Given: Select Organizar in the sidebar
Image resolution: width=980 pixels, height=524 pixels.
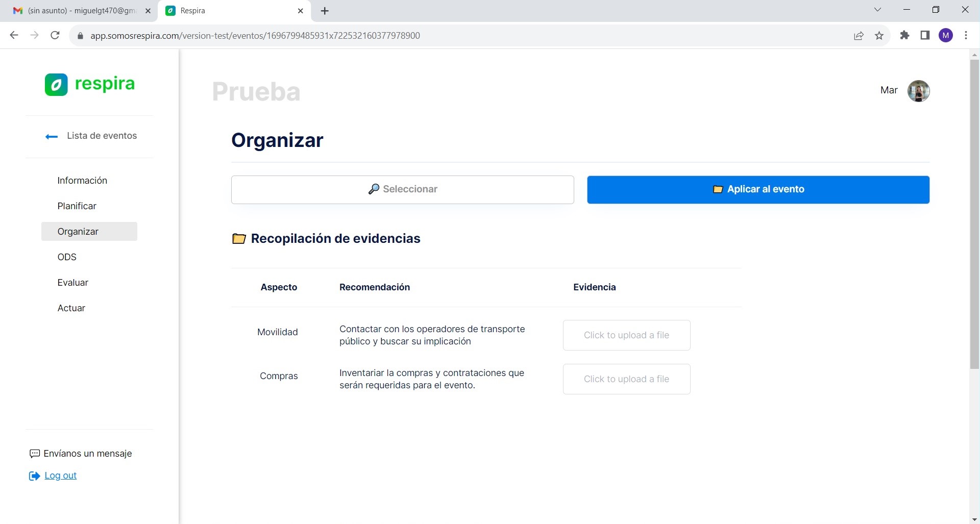Looking at the screenshot, I should (89, 232).
